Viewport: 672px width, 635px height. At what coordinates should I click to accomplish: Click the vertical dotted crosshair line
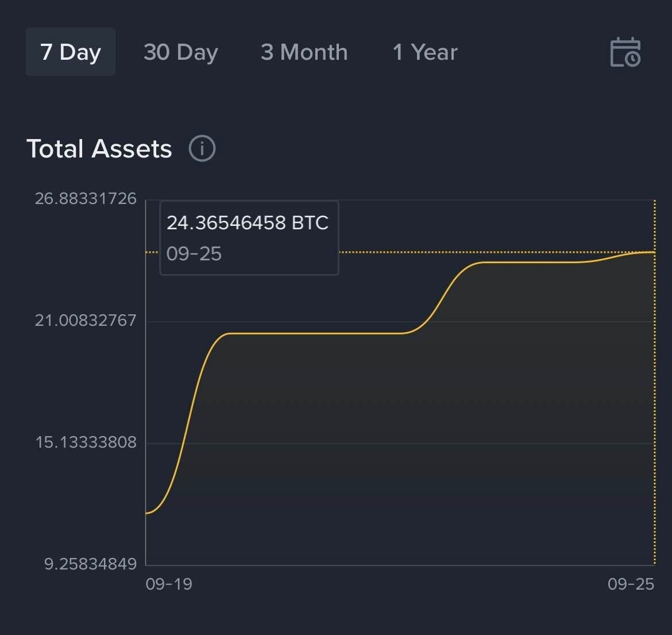(655, 402)
